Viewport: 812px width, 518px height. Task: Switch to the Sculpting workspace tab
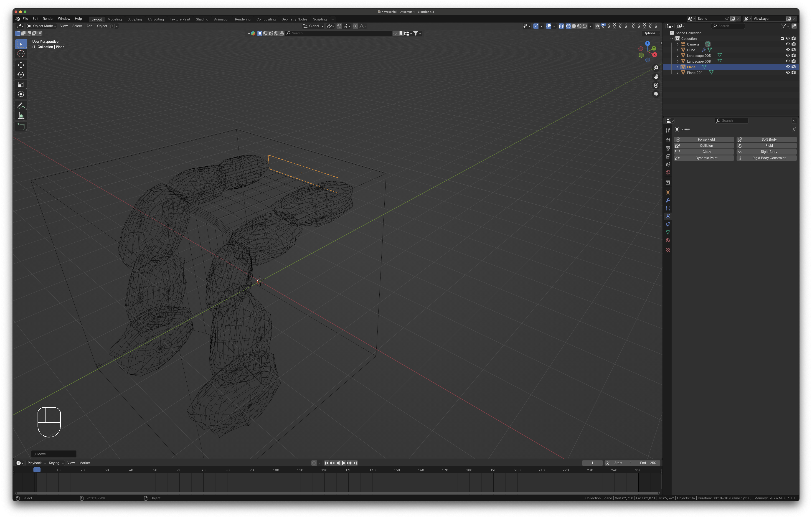click(134, 19)
